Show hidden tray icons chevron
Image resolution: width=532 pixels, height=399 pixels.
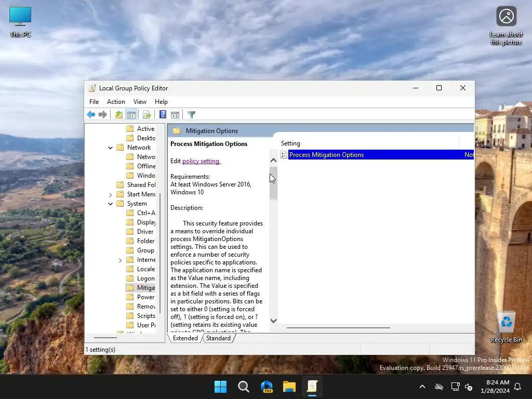click(x=422, y=387)
